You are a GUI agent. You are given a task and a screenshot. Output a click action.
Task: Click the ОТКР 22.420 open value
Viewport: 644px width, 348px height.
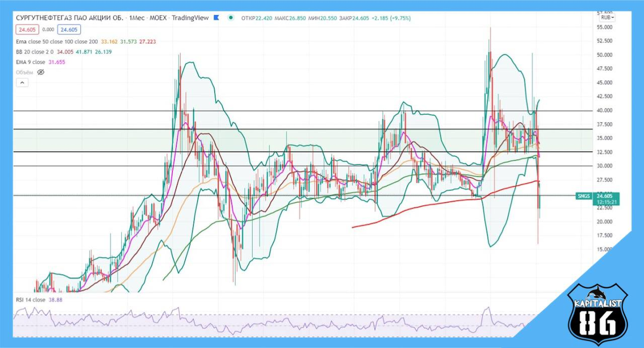coord(257,18)
